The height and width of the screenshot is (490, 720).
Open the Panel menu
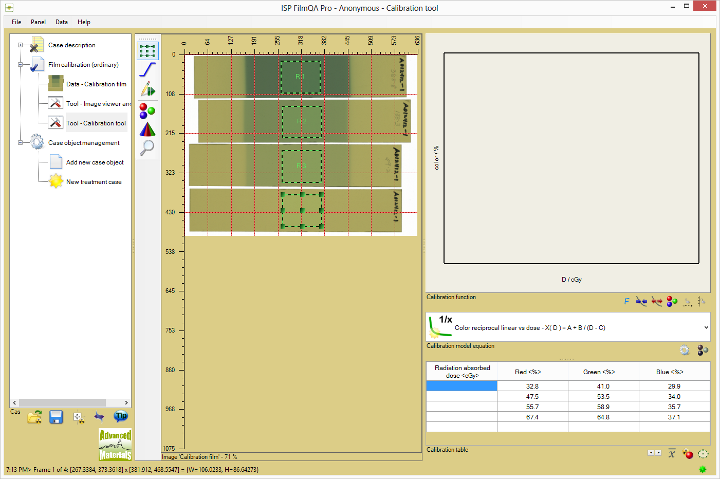click(x=38, y=22)
